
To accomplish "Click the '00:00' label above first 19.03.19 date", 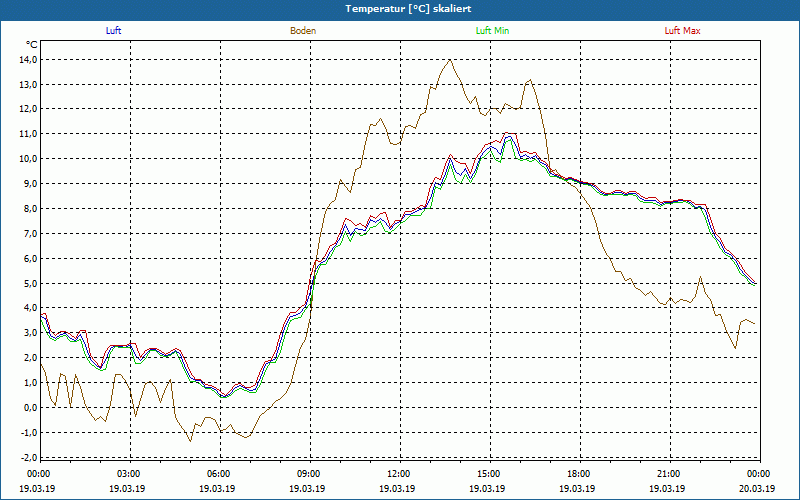I will 38,474.
